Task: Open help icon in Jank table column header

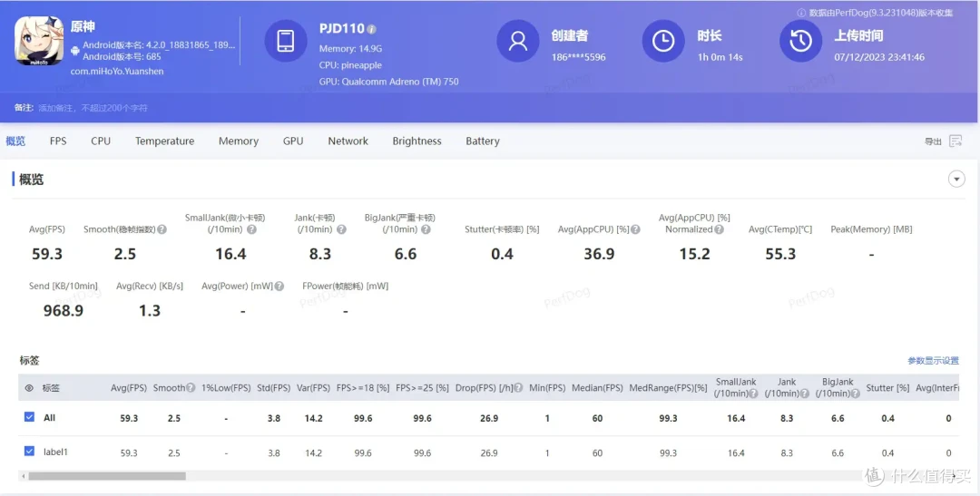Action: pyautogui.click(x=804, y=394)
